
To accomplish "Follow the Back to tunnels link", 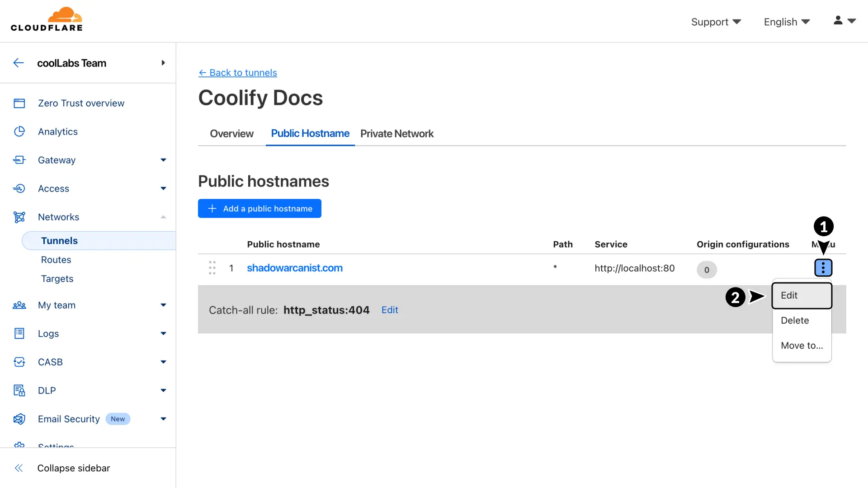I will (x=238, y=73).
